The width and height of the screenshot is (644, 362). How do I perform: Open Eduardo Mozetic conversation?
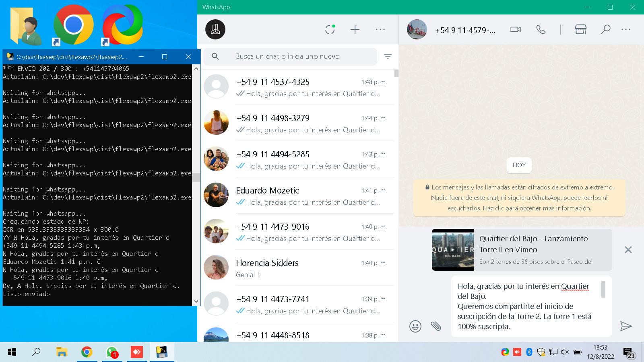pos(298,196)
